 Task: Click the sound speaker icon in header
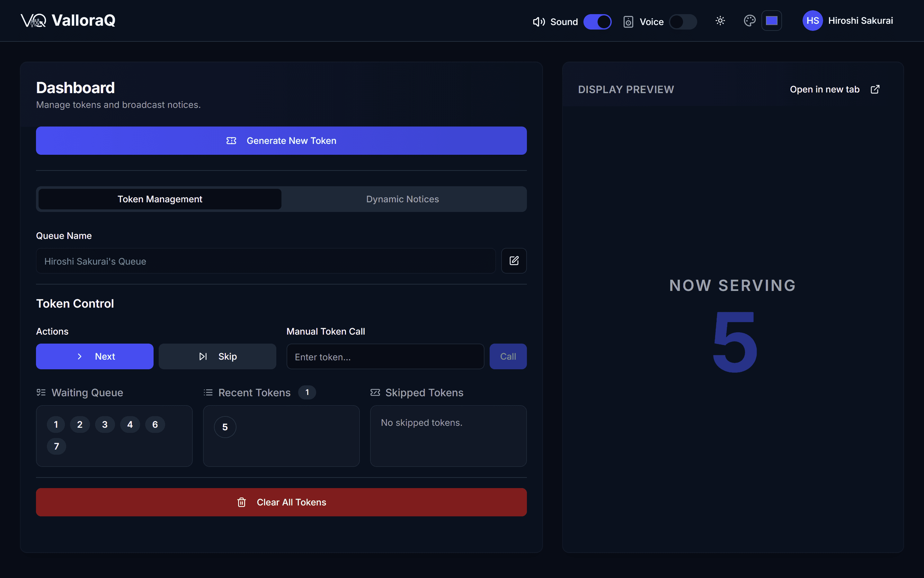coord(539,22)
